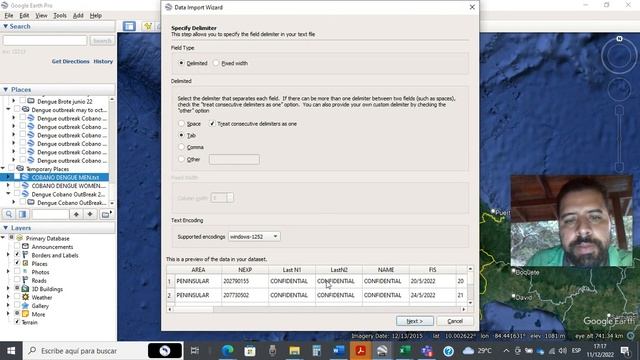Open Microsoft Teams from the taskbar
The height and width of the screenshot is (360, 640).
(427, 351)
